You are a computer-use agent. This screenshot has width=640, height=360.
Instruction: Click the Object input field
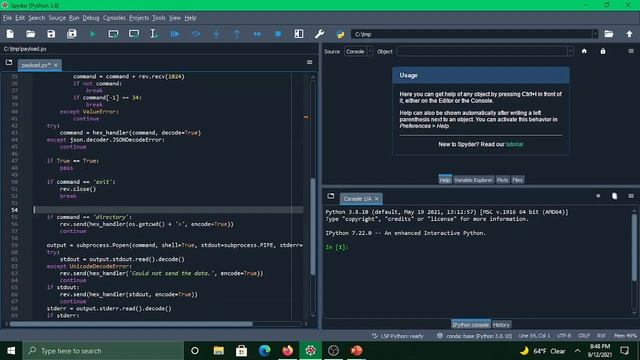point(482,51)
